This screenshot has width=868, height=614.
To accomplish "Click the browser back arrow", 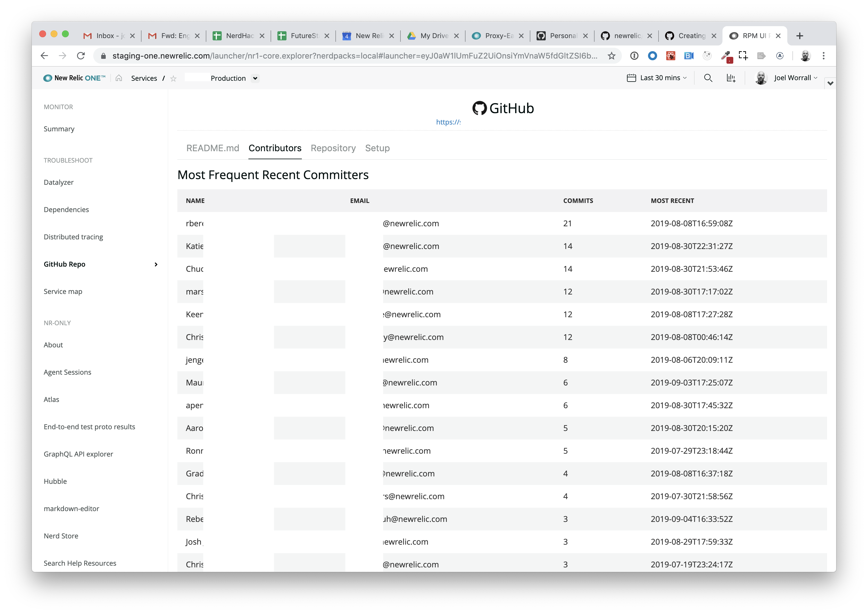I will click(45, 56).
